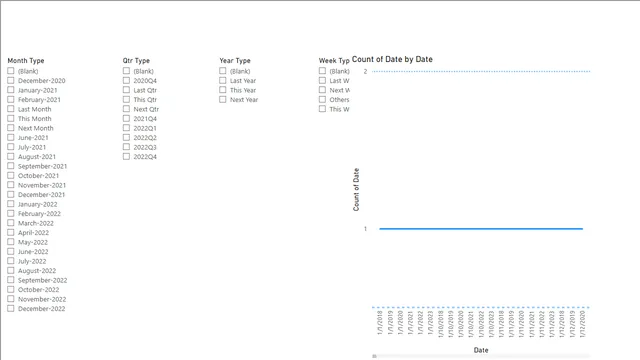The height and width of the screenshot is (360, 640).
Task: Toggle the May-2022 checkbox
Action: click(11, 242)
